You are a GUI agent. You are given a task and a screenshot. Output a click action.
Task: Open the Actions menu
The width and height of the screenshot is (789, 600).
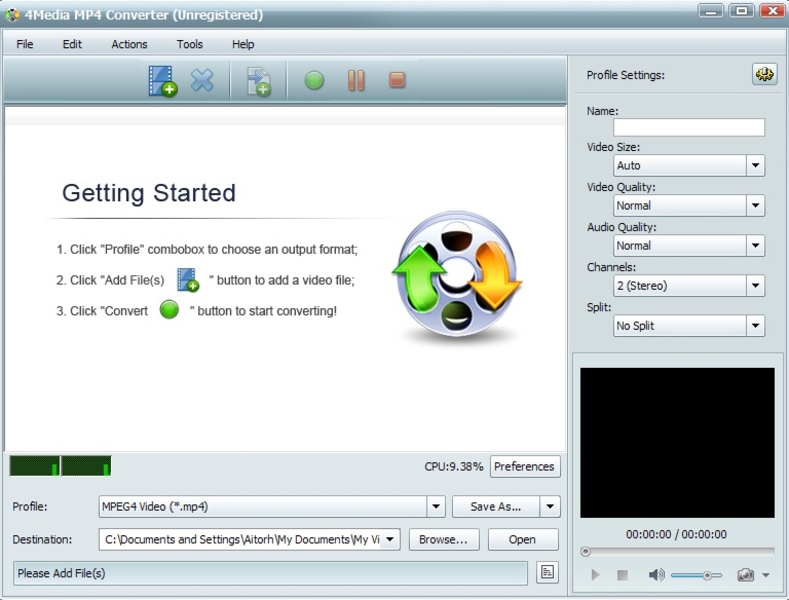tap(129, 44)
